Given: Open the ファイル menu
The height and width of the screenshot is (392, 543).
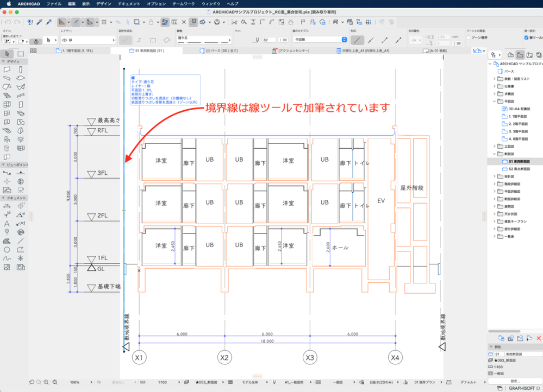Looking at the screenshot, I should [x=54, y=4].
